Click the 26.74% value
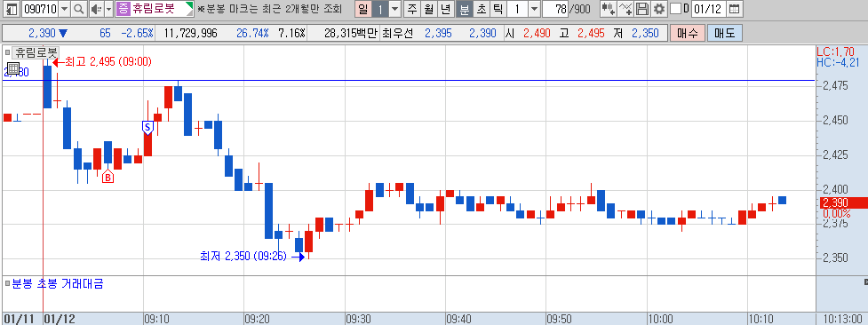 pos(252,33)
